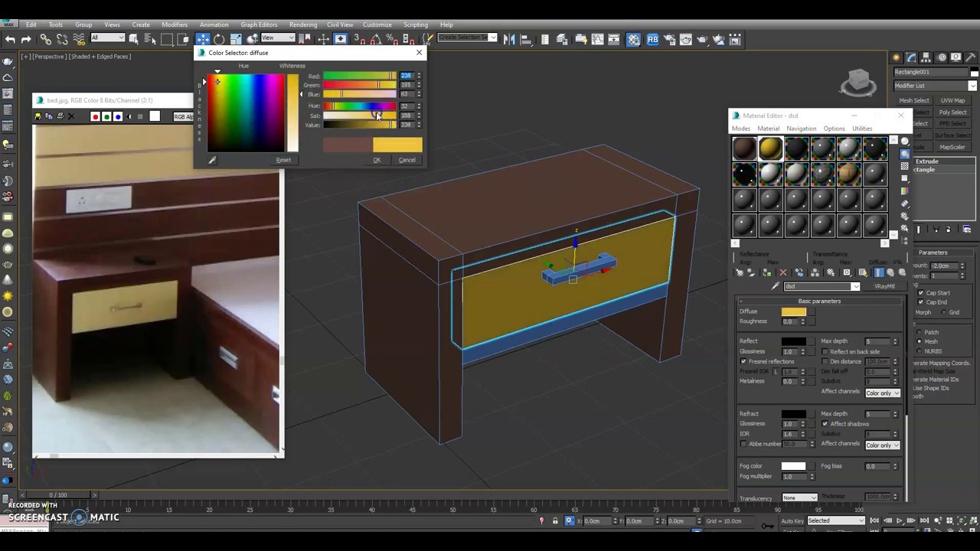This screenshot has width=980, height=551.
Task: Open the selection filter All dropdown
Action: [107, 38]
